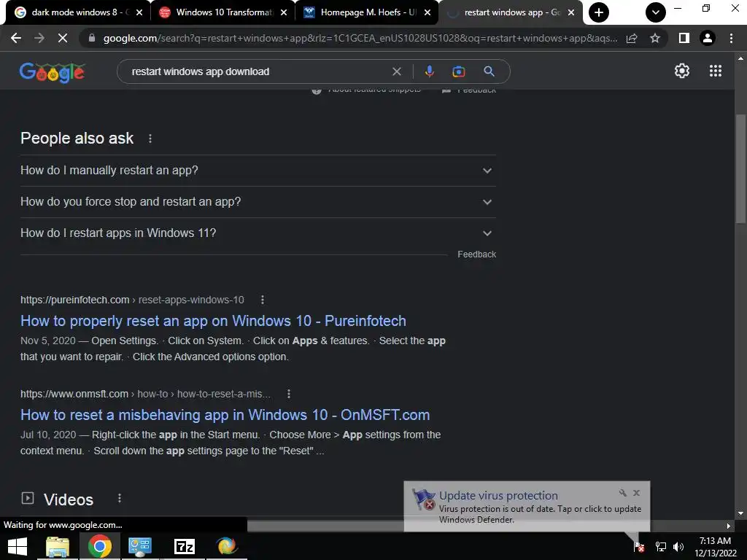Screen dimensions: 747x560
Task: Share this page via address bar icon
Action: click(x=632, y=38)
